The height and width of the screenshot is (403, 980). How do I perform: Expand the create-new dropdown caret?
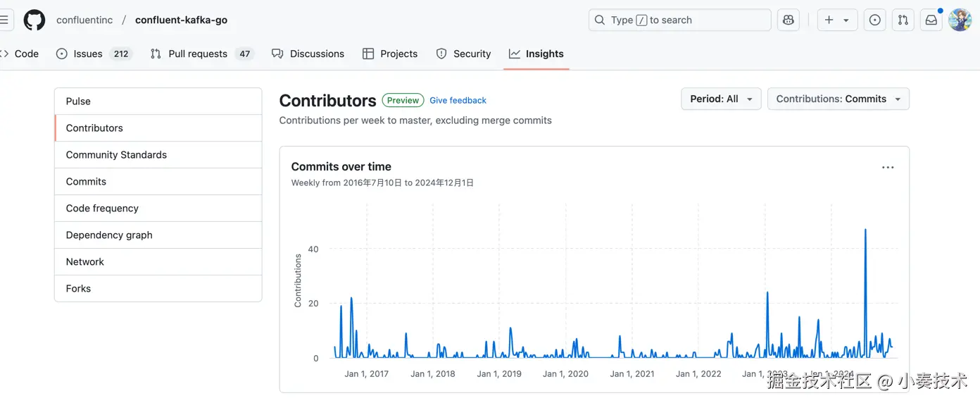(x=846, y=20)
